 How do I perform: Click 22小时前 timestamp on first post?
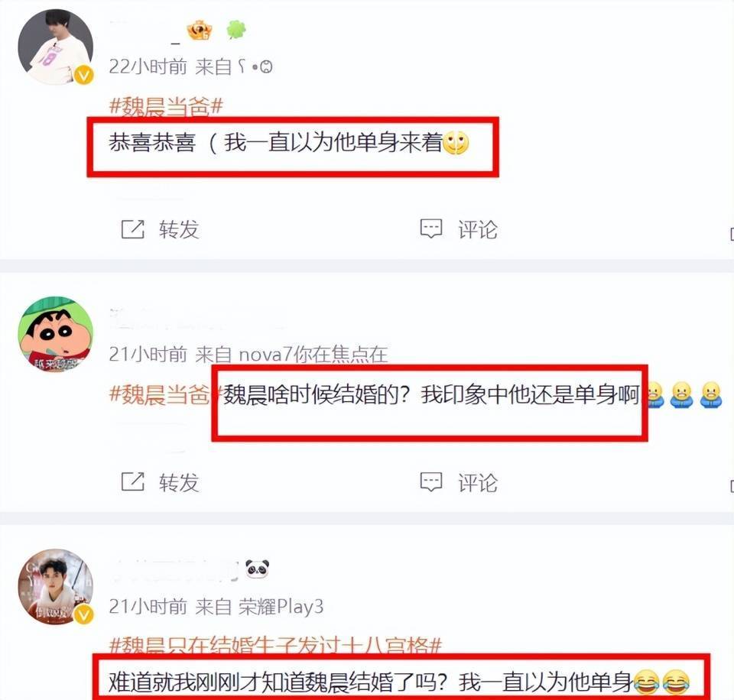tap(148, 66)
